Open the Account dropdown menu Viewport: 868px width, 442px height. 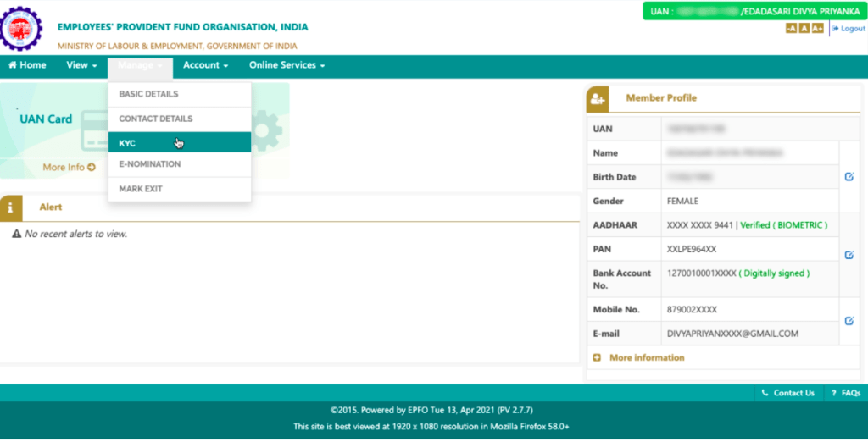point(205,65)
